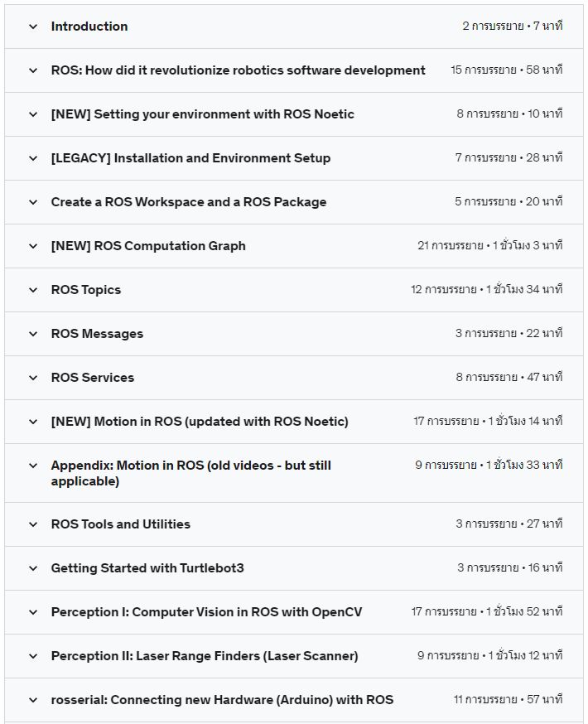The width and height of the screenshot is (588, 724).
Task: Click chevron beside Appendix: Motion in ROS
Action: click(x=33, y=466)
